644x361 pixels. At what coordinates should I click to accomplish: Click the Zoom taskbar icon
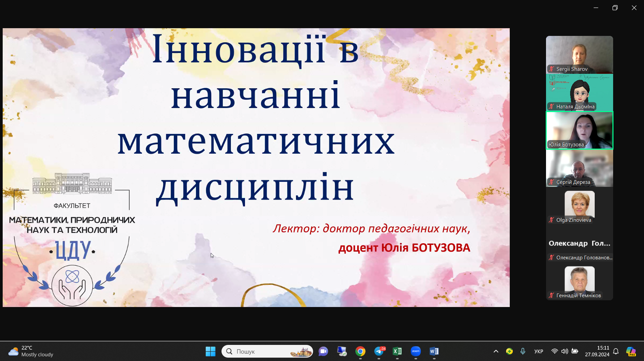click(x=416, y=351)
